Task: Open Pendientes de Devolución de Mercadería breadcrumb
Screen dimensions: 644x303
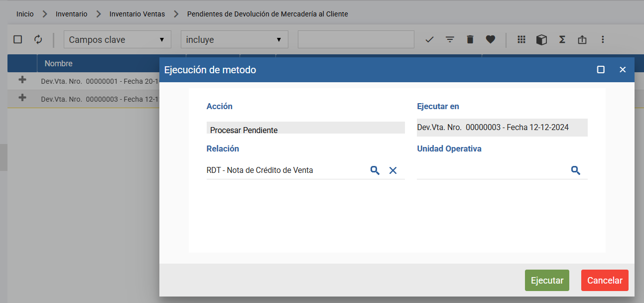Action: tap(267, 14)
